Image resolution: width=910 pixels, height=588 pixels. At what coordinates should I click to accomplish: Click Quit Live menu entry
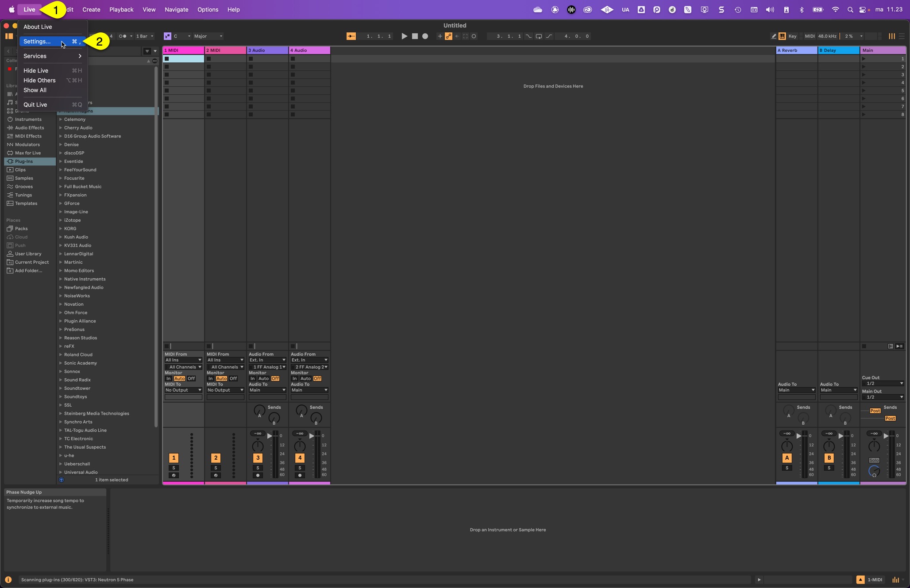pyautogui.click(x=35, y=105)
